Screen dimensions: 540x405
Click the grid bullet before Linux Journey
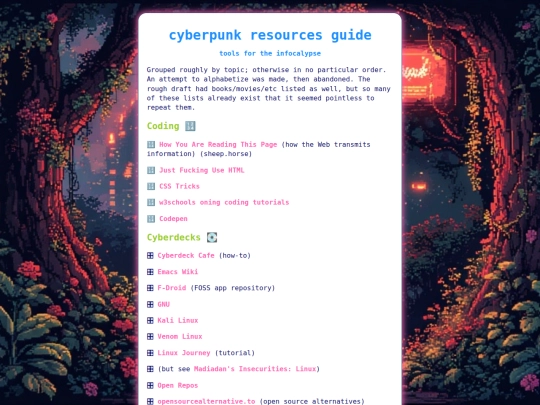click(150, 353)
